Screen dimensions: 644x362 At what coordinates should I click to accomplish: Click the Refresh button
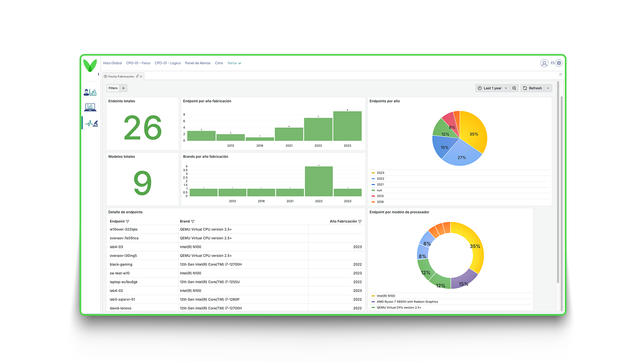pos(532,88)
